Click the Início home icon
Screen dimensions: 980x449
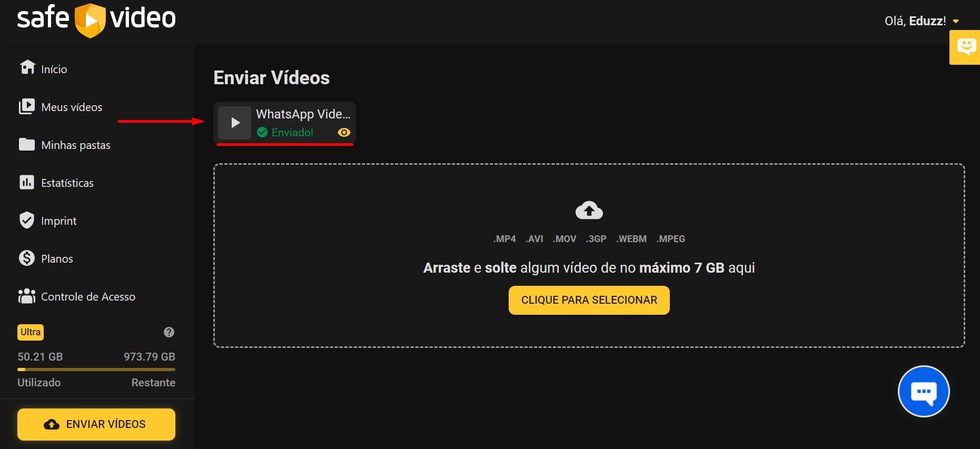click(27, 68)
